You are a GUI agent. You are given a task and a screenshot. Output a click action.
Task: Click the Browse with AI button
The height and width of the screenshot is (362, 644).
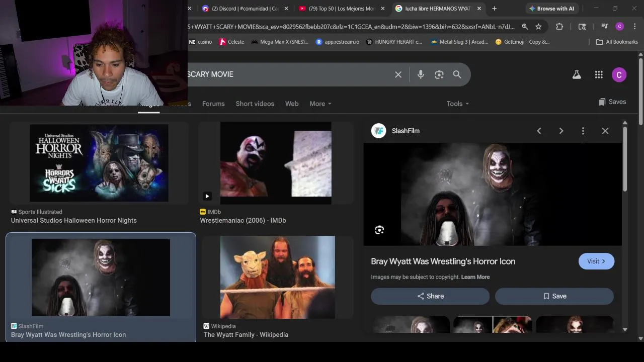coord(551,9)
